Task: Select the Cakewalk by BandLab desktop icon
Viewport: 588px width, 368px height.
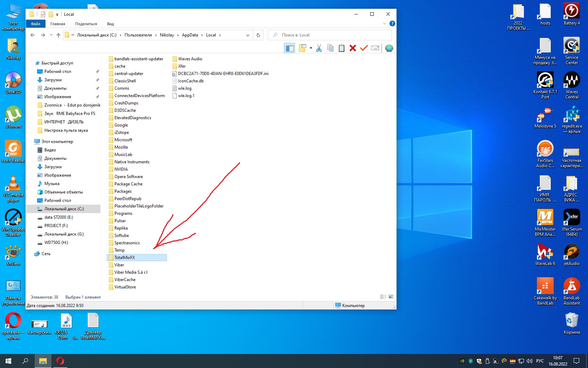Action: click(545, 291)
